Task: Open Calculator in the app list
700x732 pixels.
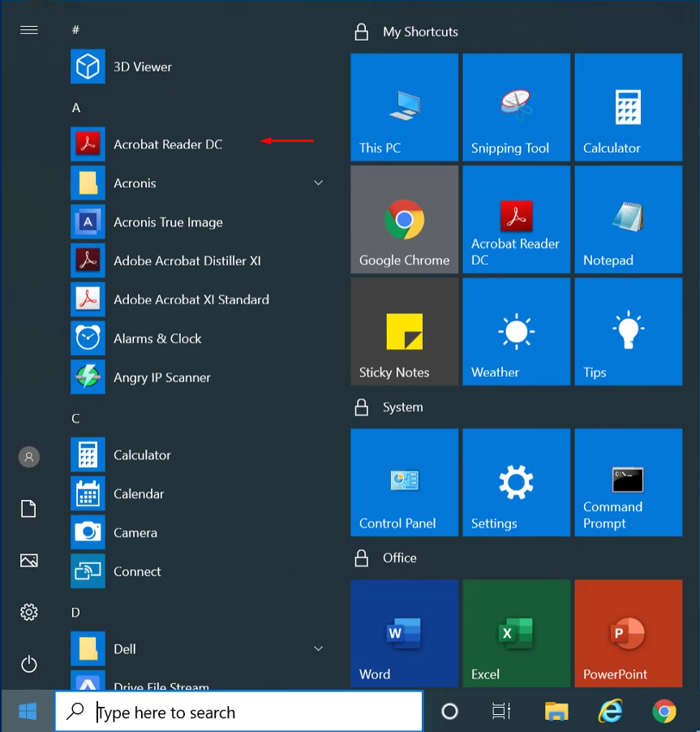Action: coord(199,454)
